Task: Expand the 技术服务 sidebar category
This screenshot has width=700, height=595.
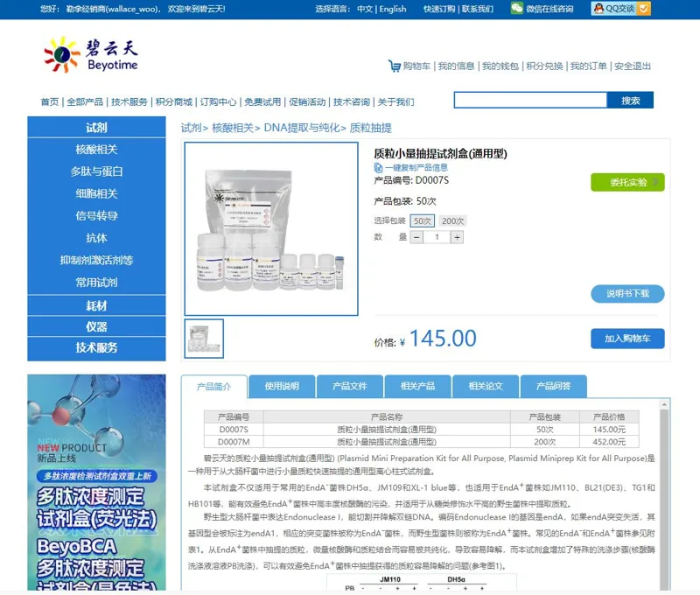Action: (x=96, y=347)
